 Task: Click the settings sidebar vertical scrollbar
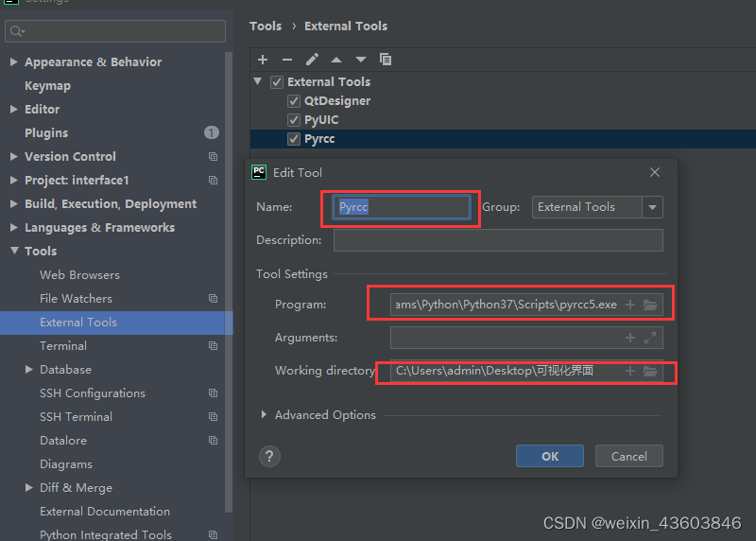229,283
